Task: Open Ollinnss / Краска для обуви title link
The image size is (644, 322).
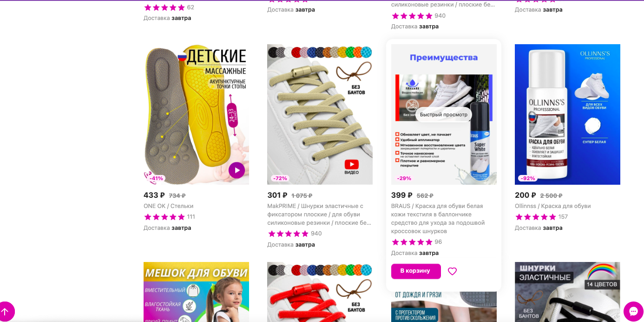Action: [x=553, y=206]
